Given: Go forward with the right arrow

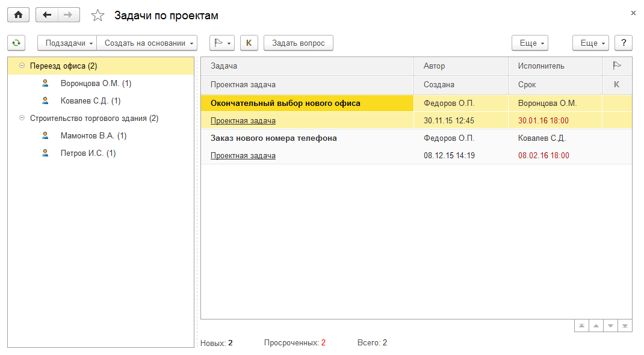Looking at the screenshot, I should tap(68, 15).
